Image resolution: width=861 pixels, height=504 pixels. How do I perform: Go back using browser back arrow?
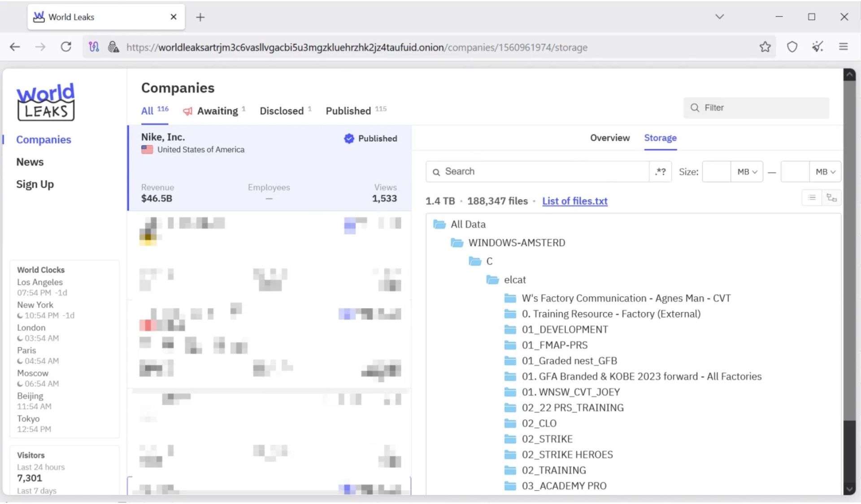click(15, 47)
